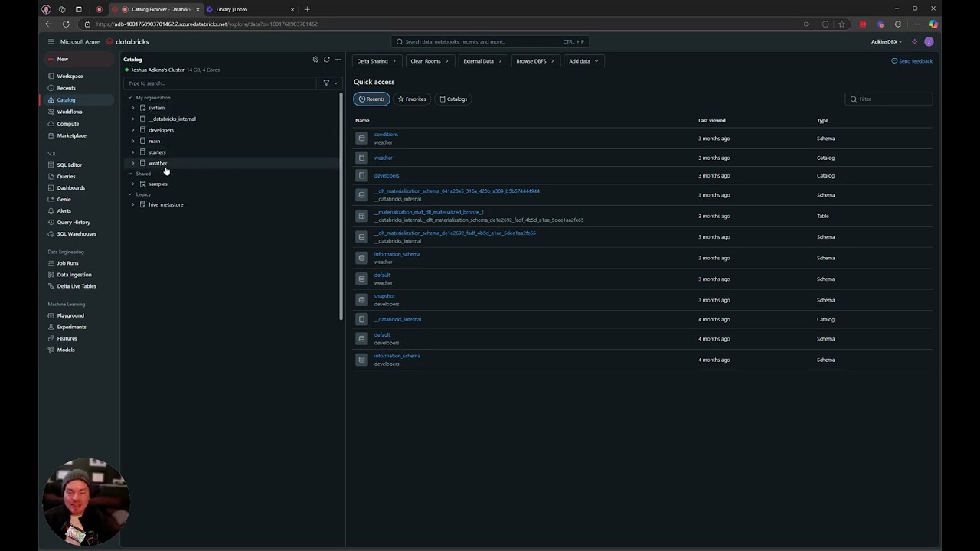Open the Copilot icon in browser toolbar
980x551 pixels.
tap(933, 24)
